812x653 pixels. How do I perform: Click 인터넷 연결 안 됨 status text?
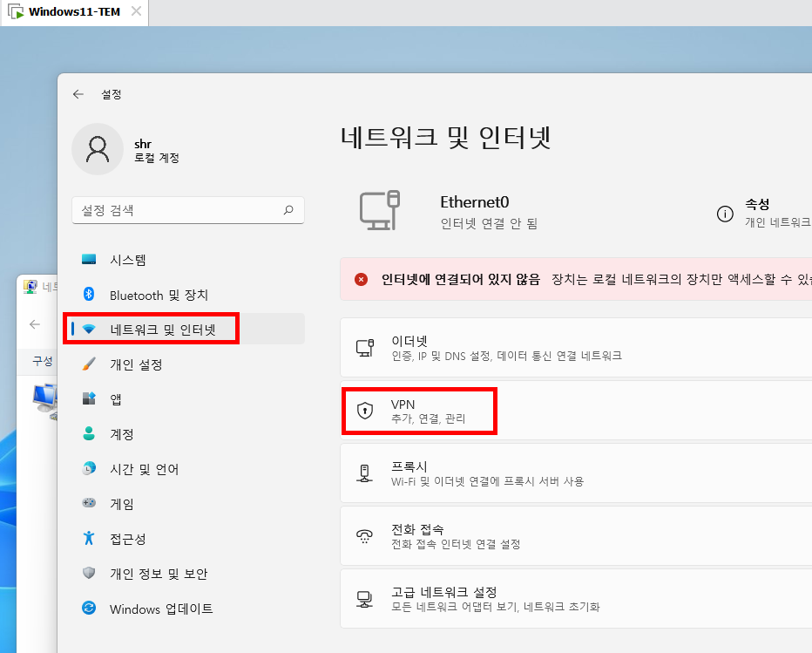489,224
